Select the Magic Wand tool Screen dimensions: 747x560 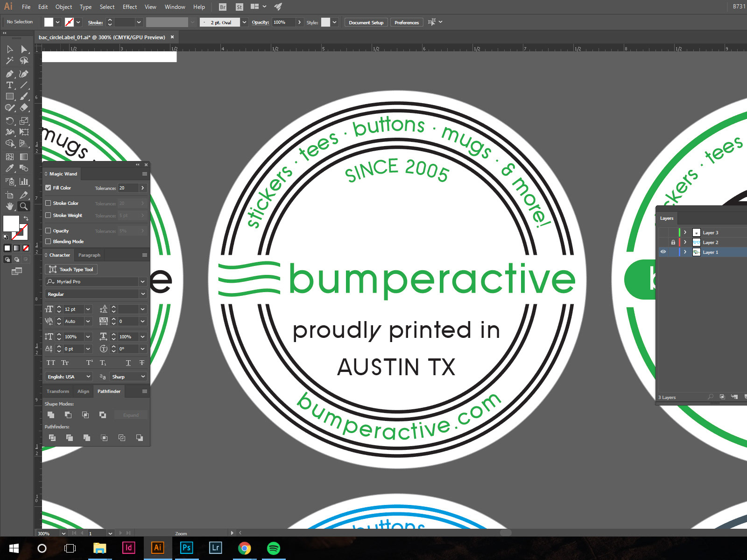click(10, 61)
